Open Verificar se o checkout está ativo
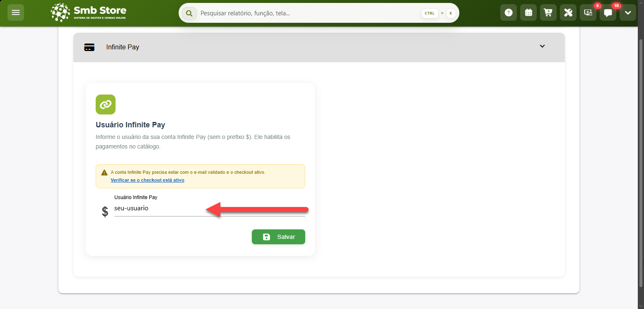The height and width of the screenshot is (309, 644). [147, 180]
